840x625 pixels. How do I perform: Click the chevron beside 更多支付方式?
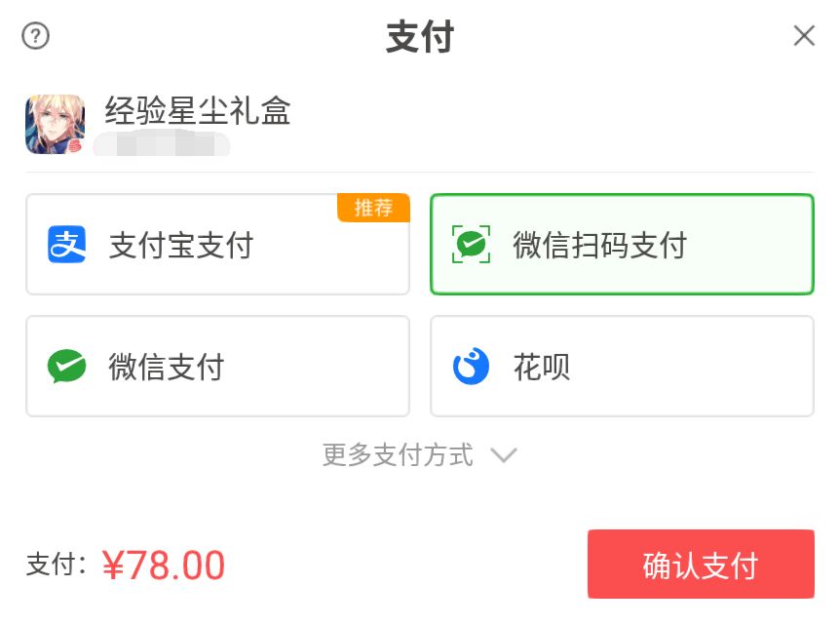pos(503,455)
